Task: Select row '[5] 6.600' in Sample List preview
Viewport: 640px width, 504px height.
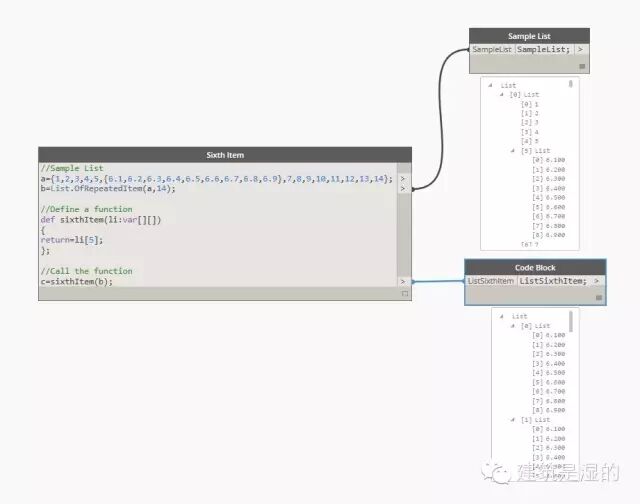Action: [549, 207]
